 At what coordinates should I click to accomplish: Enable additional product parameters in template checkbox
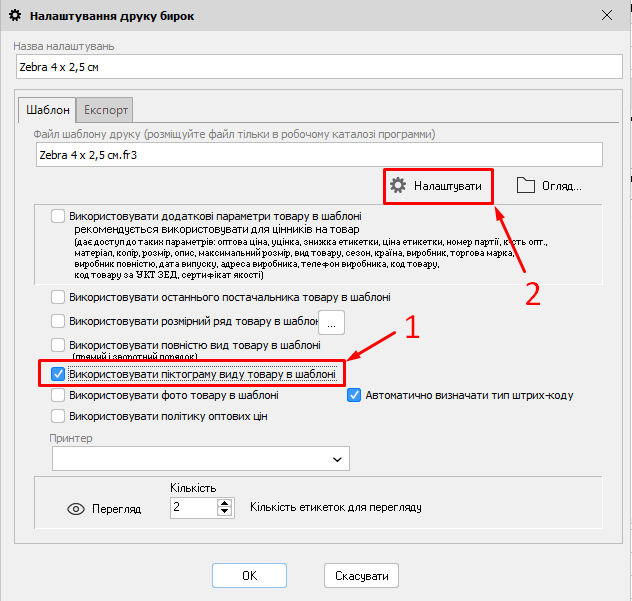tap(58, 216)
